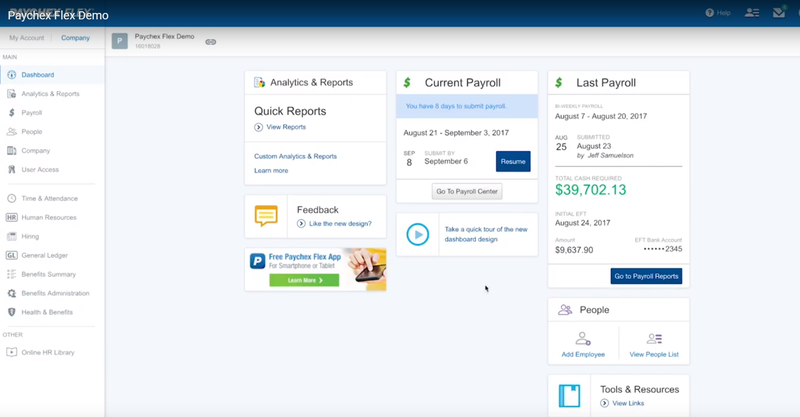
Task: Open the User Access icon
Action: 11,169
